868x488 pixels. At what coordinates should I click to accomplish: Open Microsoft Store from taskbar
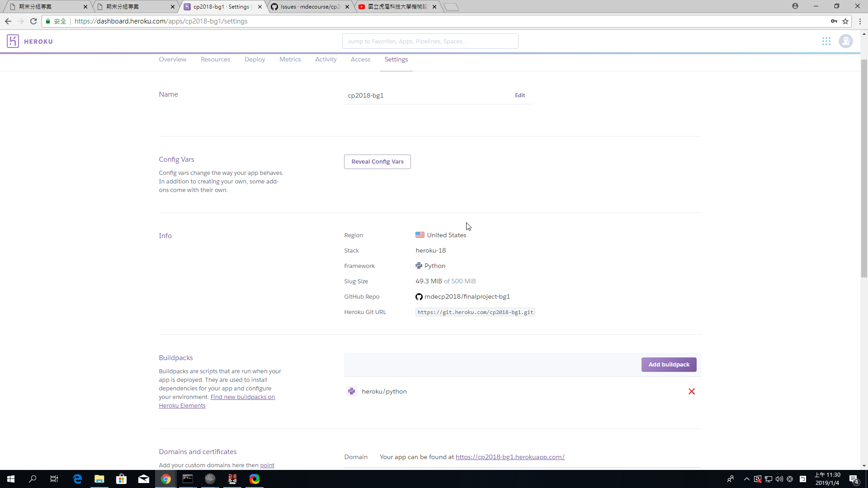pyautogui.click(x=122, y=479)
